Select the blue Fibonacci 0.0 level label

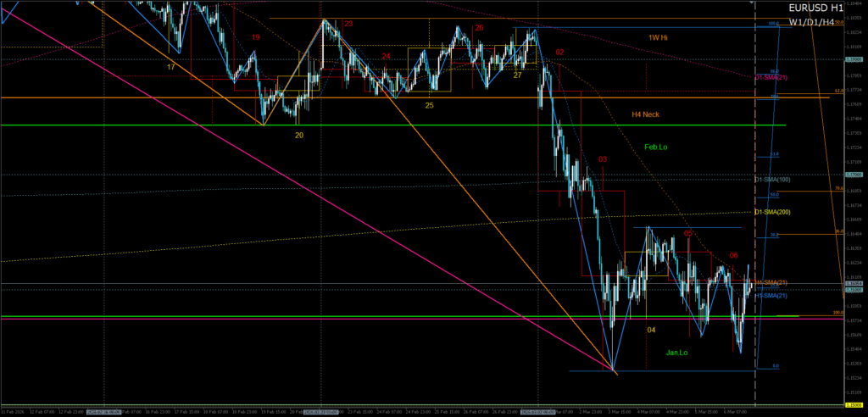click(x=774, y=366)
